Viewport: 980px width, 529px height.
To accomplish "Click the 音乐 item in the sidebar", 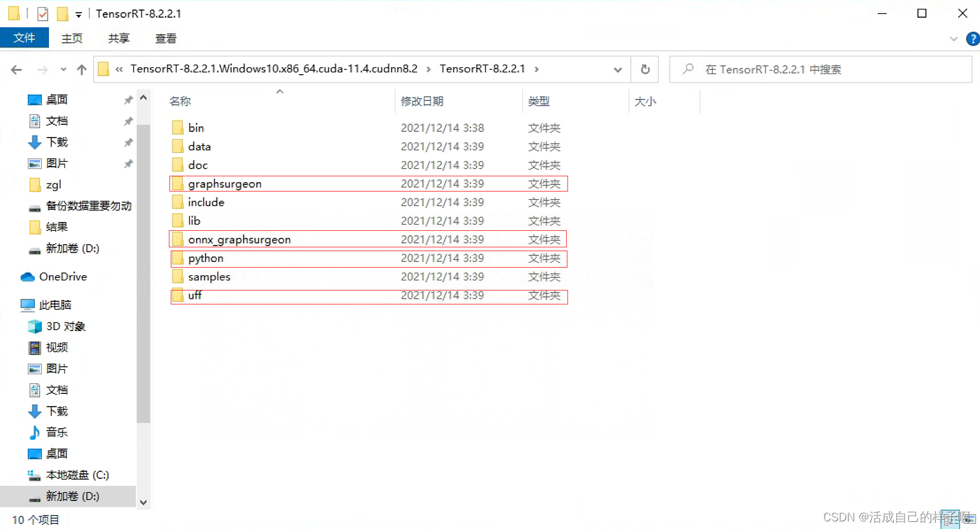I will [56, 432].
